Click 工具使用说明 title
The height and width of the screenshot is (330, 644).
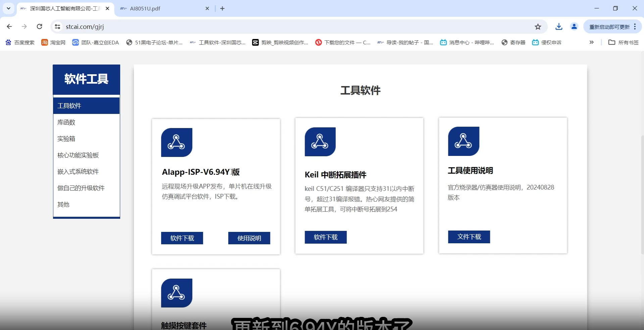470,170
